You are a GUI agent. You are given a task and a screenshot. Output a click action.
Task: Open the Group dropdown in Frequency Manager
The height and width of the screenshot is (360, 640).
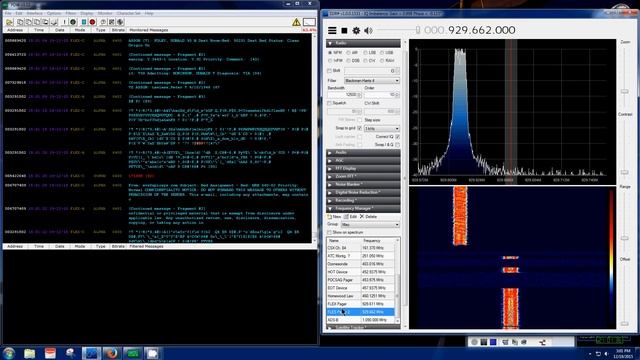pyautogui.click(x=370, y=225)
